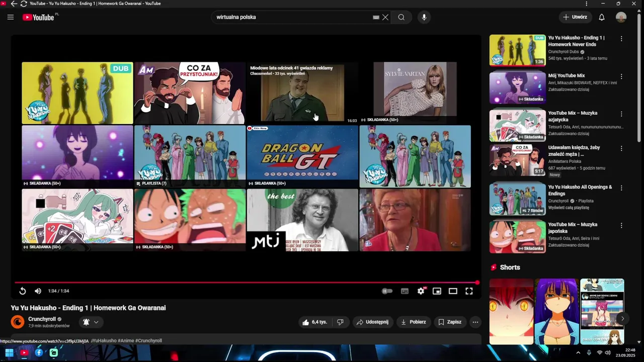Click 'Wyświetl całą playlistę' link

tap(569, 207)
